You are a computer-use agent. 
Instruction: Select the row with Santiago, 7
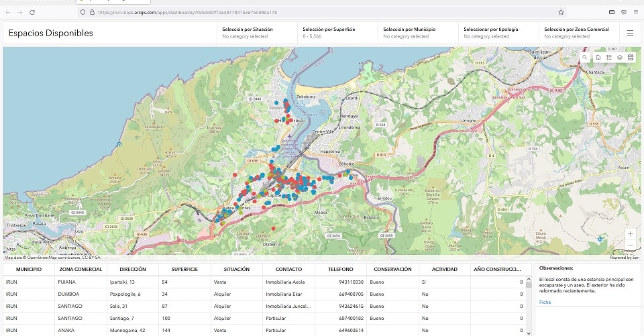tap(264, 318)
